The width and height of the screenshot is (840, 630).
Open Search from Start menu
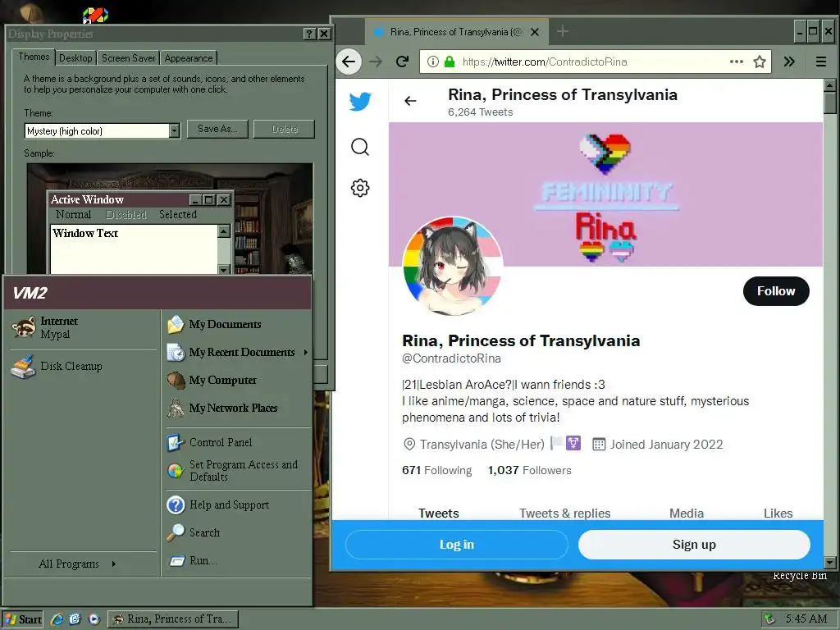[194, 532]
